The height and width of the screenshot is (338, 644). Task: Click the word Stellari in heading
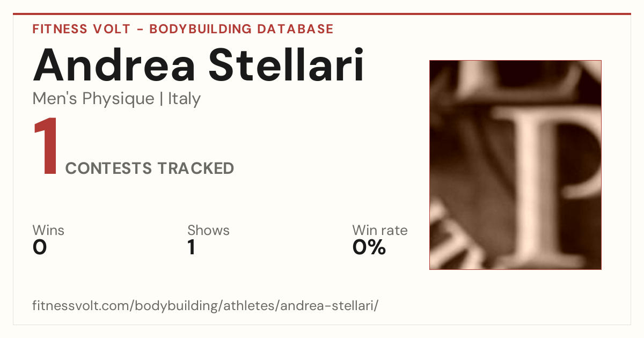pos(286,65)
